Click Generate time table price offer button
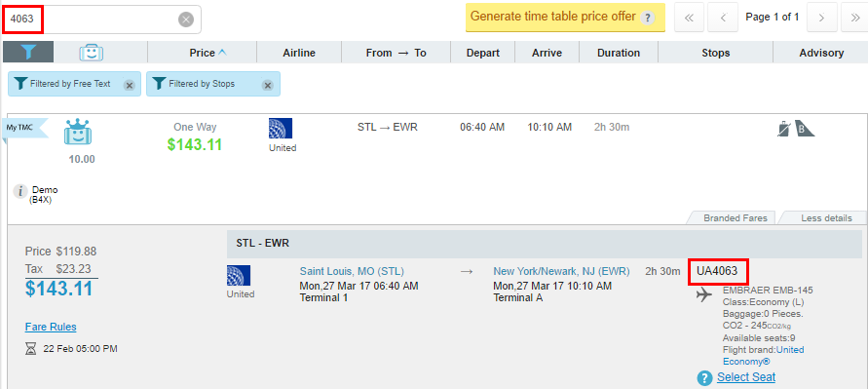 click(565, 17)
